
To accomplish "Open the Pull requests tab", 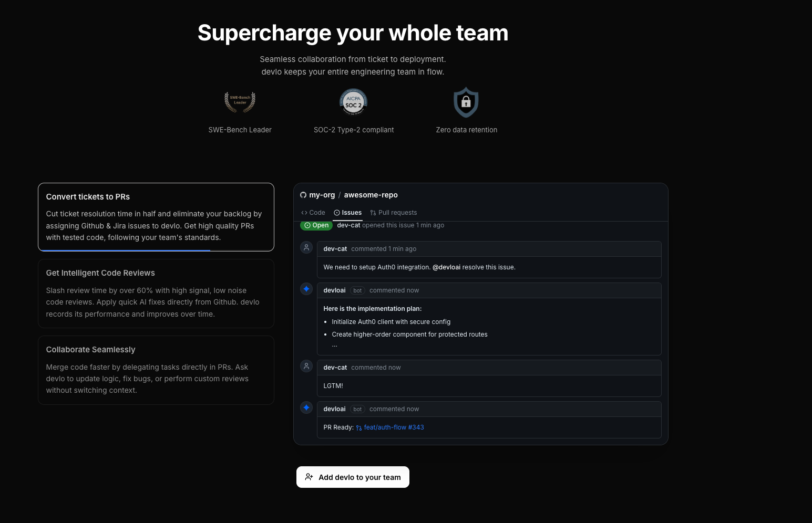I will 394,213.
